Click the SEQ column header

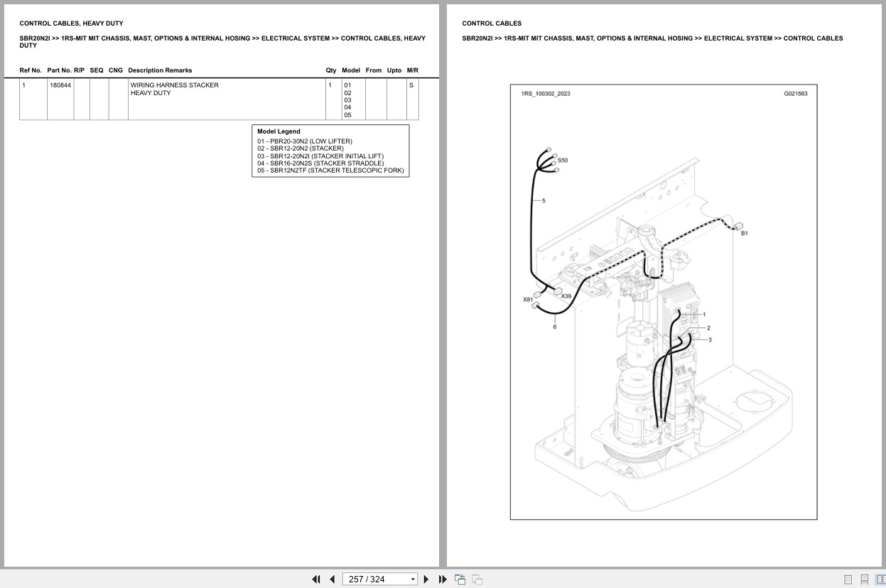(x=97, y=70)
